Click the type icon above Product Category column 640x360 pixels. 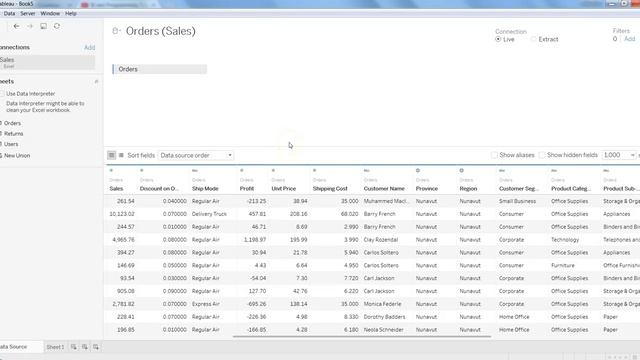[554, 171]
